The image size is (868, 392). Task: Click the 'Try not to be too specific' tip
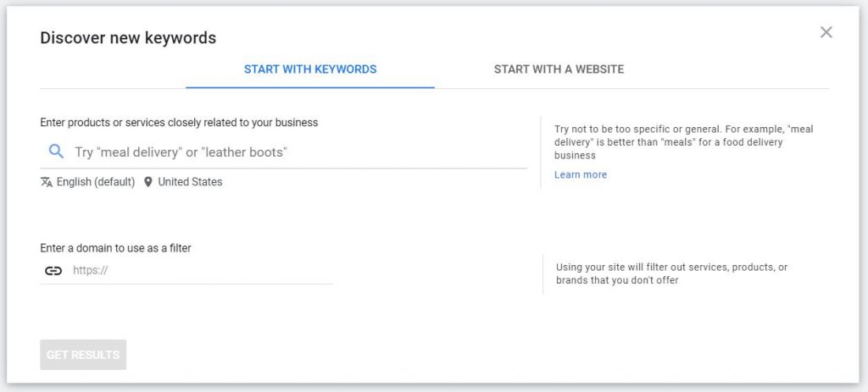pos(683,142)
